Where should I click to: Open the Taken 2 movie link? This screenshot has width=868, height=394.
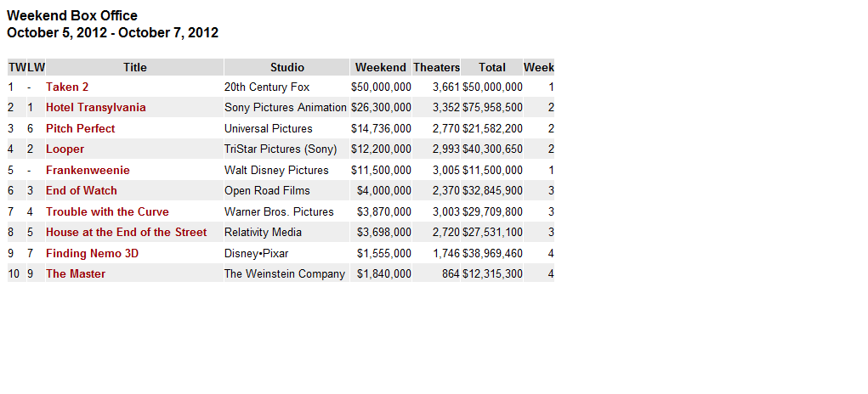click(67, 87)
